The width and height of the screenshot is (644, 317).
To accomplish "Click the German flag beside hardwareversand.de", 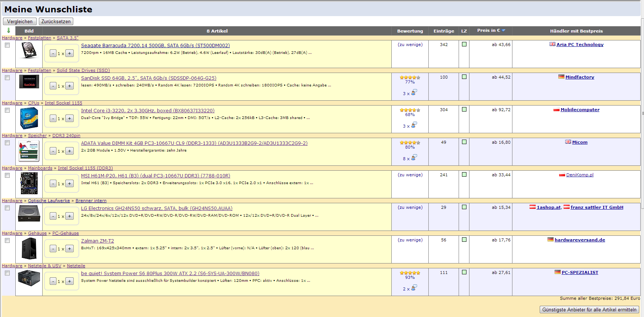I will (550, 240).
